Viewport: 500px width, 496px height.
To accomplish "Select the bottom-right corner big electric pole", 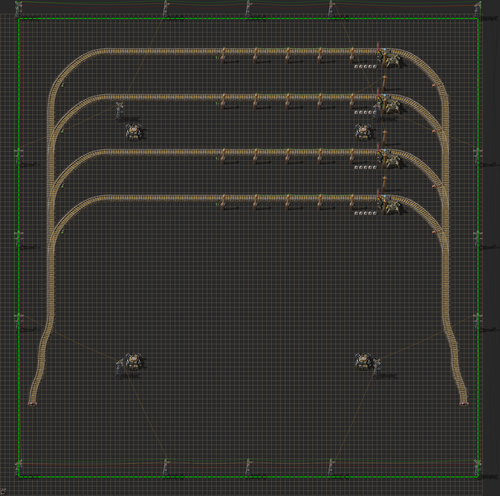I will coord(478,467).
